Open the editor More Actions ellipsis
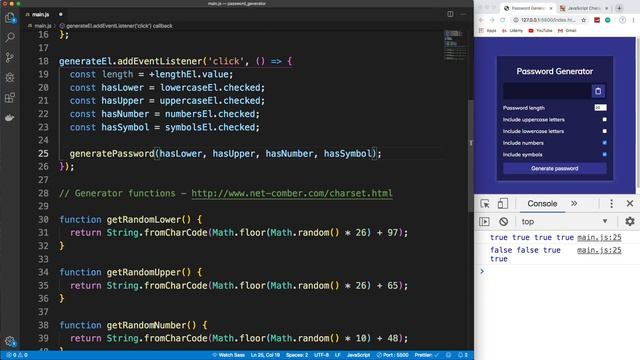640x360 pixels. click(463, 14)
